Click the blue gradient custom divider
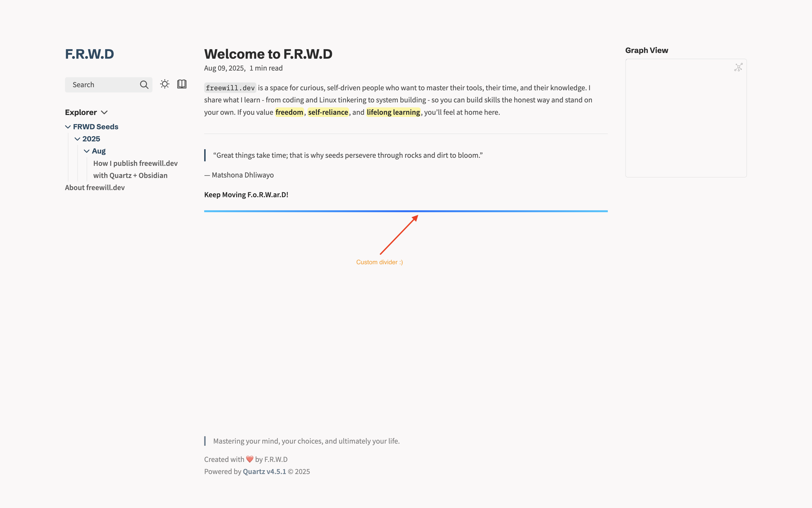Image resolution: width=812 pixels, height=508 pixels. (x=406, y=211)
